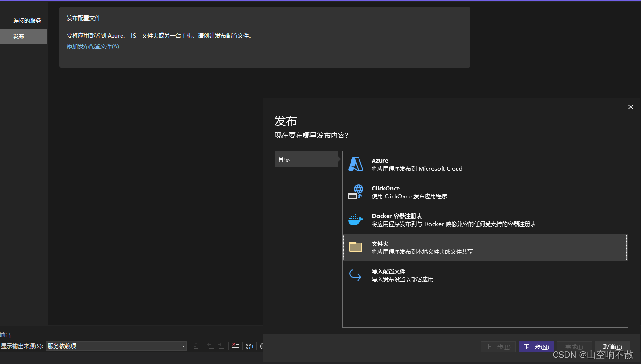Click go to previous message icon
The width and height of the screenshot is (641, 364).
(x=211, y=346)
